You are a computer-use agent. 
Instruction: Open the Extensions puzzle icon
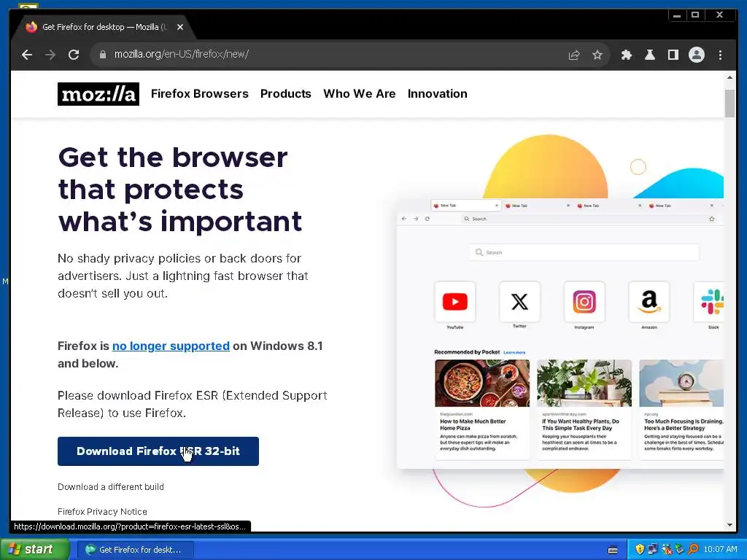tap(627, 55)
